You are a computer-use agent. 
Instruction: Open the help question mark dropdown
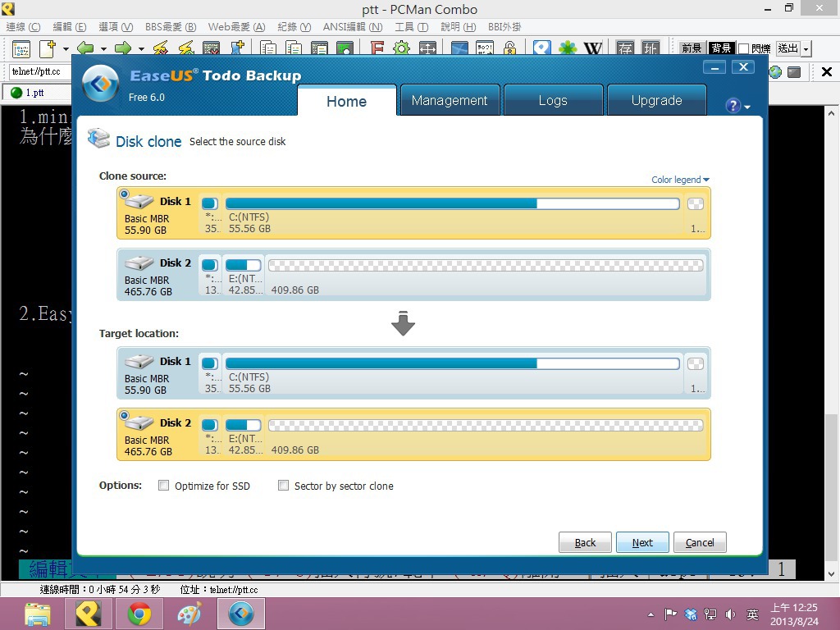click(737, 106)
